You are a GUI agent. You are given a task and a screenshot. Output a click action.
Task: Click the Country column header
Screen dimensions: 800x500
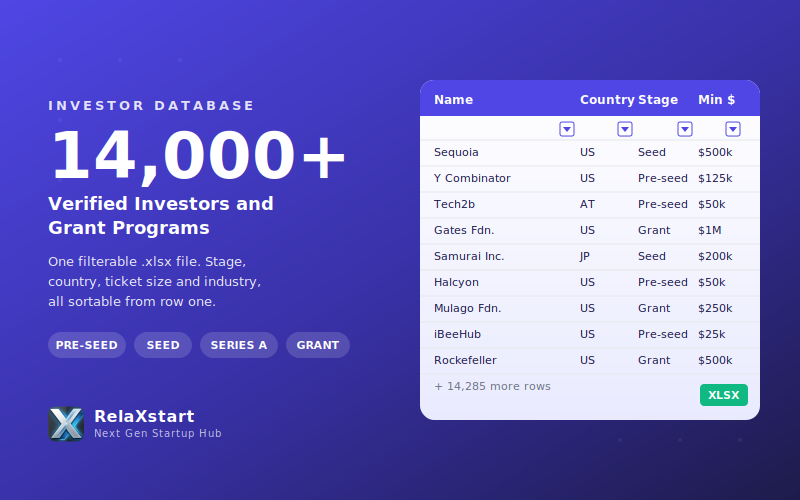[607, 99]
